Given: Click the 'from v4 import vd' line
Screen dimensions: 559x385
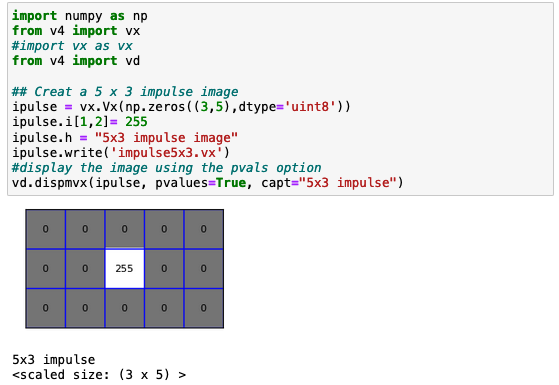Looking at the screenshot, I should click(76, 61).
